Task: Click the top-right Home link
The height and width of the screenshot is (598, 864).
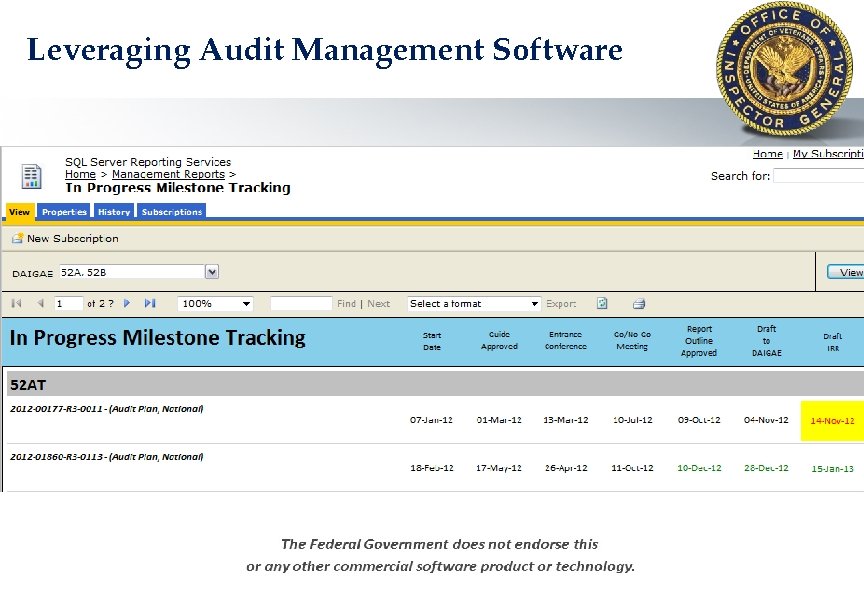Action: tap(768, 154)
